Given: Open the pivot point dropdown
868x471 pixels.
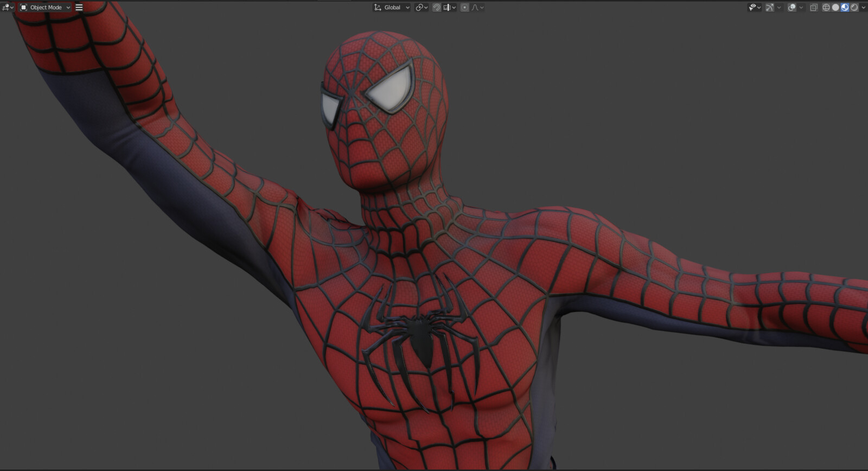Looking at the screenshot, I should coord(422,8).
